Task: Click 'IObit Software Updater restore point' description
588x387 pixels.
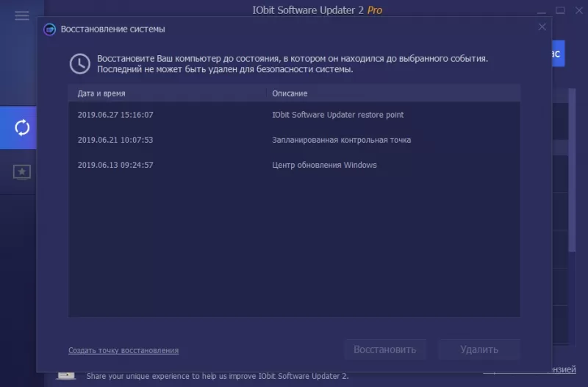Action: tap(337, 115)
